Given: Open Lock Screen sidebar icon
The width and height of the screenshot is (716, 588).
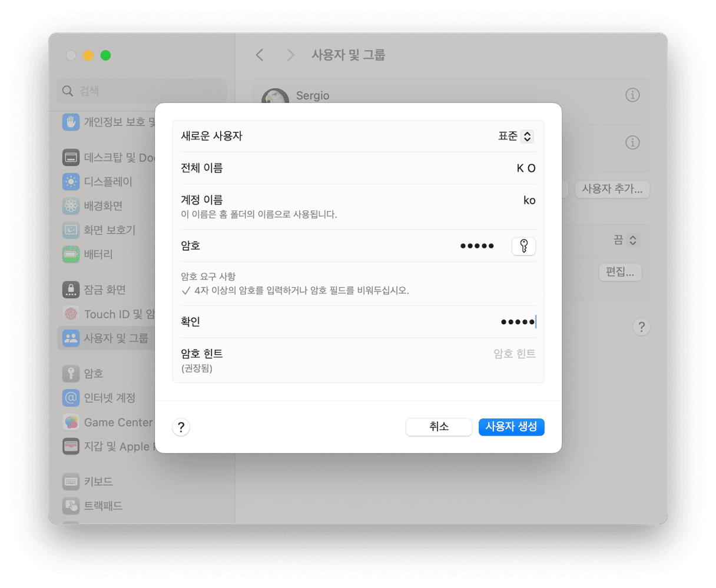Looking at the screenshot, I should 71,290.
